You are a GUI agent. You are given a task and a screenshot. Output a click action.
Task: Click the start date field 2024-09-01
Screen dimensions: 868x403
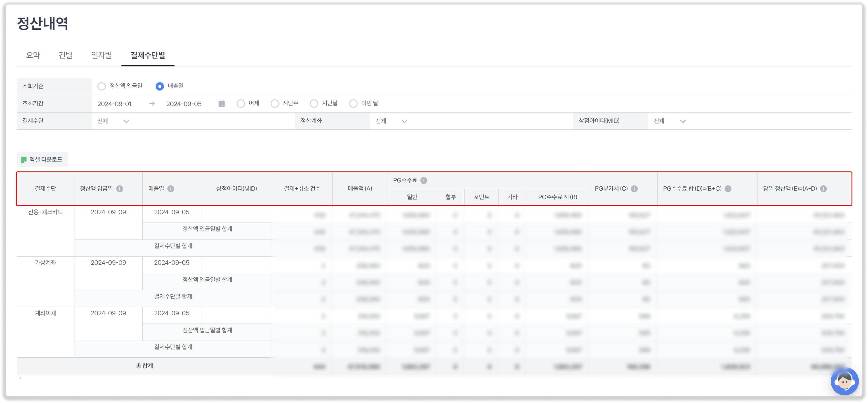coord(115,104)
